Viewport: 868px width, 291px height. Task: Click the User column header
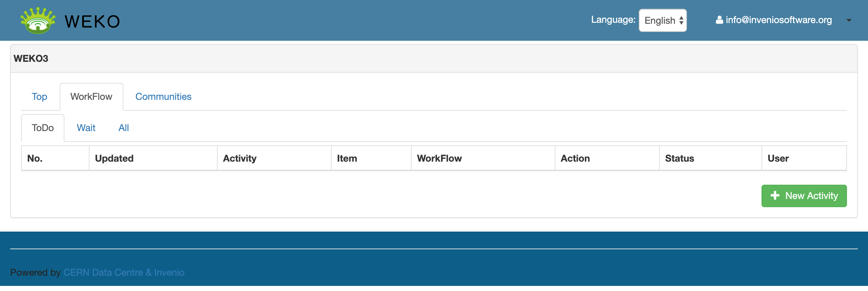778,159
